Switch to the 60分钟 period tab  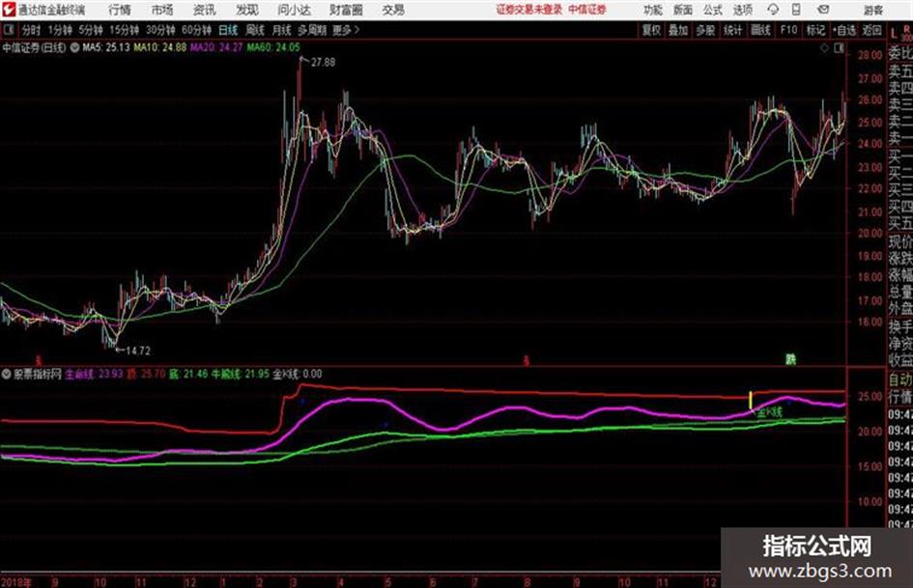[x=196, y=30]
